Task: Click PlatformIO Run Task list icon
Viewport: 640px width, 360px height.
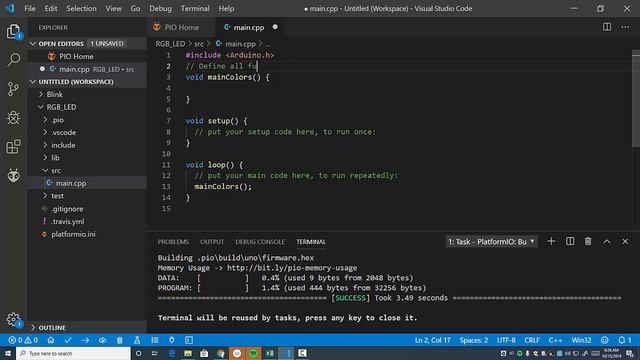Action: (x=154, y=340)
